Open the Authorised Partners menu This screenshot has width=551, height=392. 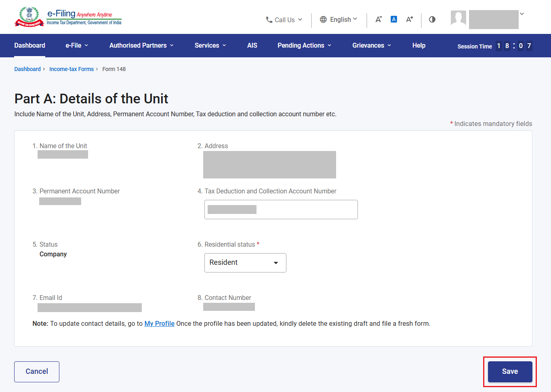pyautogui.click(x=141, y=46)
